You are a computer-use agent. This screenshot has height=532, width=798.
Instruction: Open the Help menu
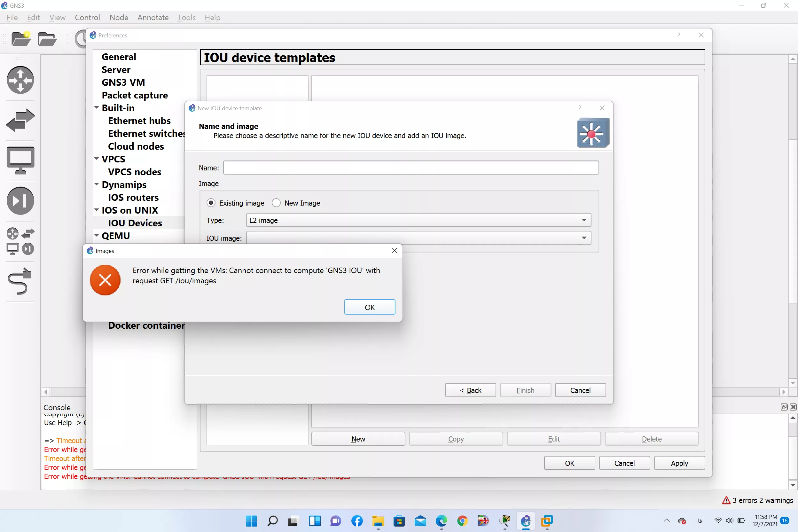[x=212, y=17]
